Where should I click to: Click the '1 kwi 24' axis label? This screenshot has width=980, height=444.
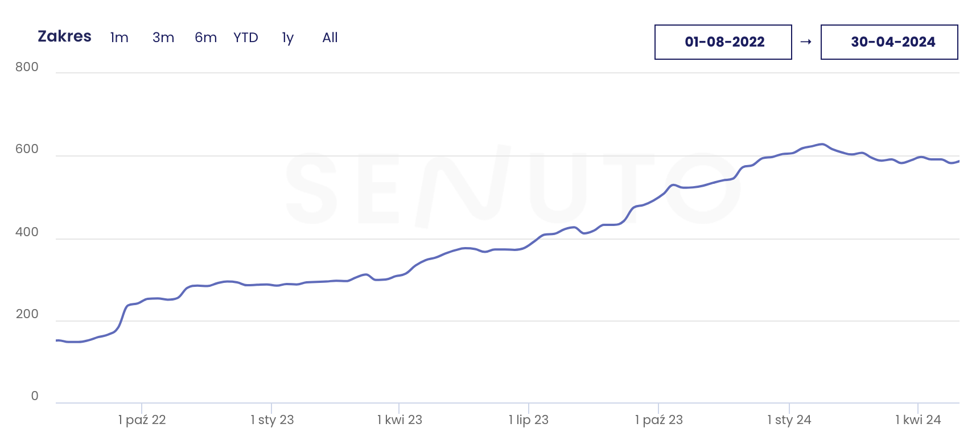coord(918,420)
